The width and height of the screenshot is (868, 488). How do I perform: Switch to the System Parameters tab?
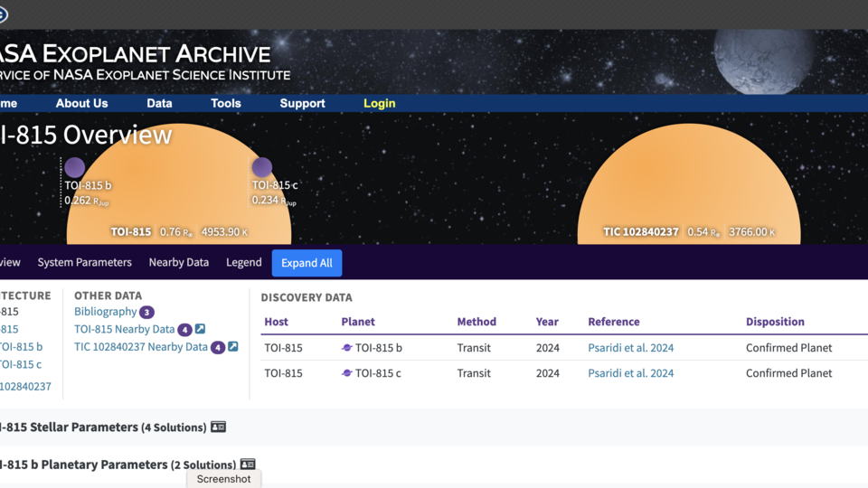[x=84, y=263]
